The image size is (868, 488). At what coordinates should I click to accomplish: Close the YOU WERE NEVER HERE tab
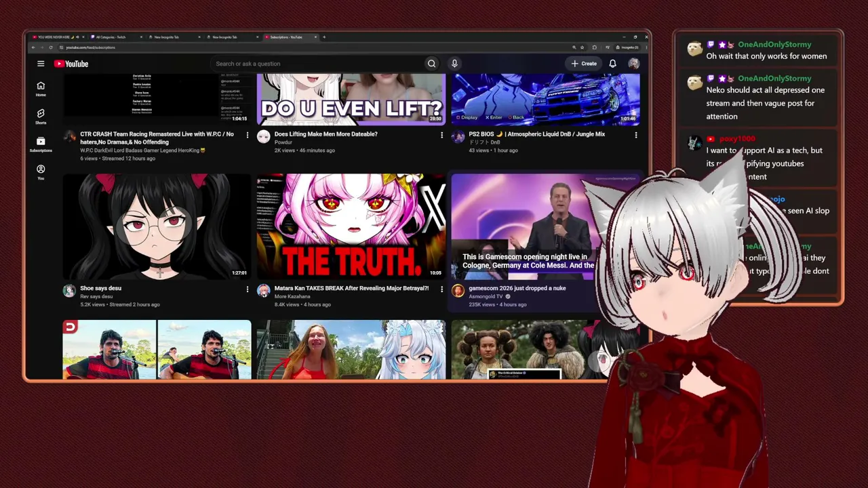tap(83, 37)
